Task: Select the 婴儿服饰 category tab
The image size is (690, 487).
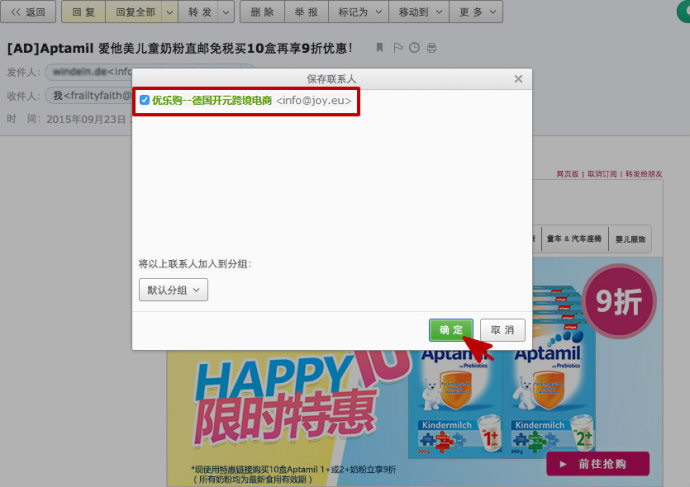Action: 628,238
